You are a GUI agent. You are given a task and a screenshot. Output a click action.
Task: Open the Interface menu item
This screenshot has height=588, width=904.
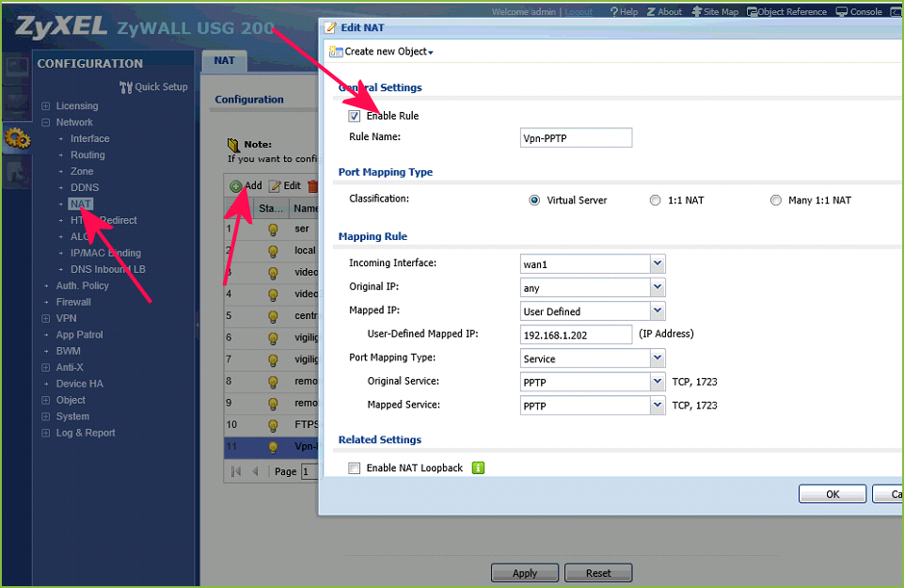pos(90,139)
